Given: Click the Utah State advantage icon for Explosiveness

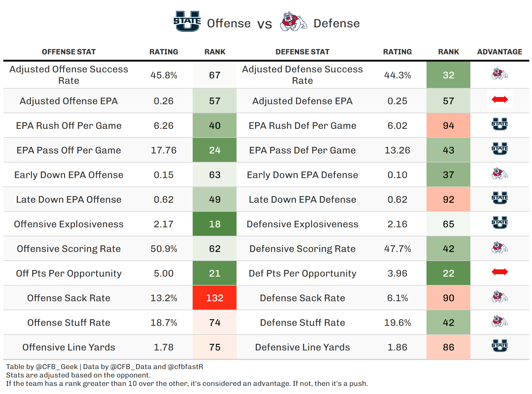Looking at the screenshot, I should (500, 223).
